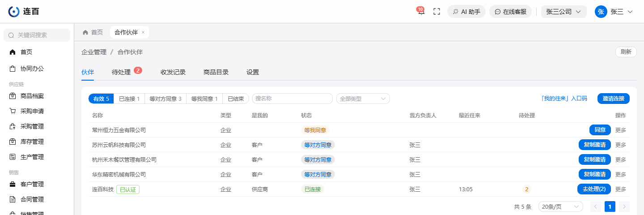The height and width of the screenshot is (215, 644).
Task: Go to next page arrow
Action: click(624, 206)
